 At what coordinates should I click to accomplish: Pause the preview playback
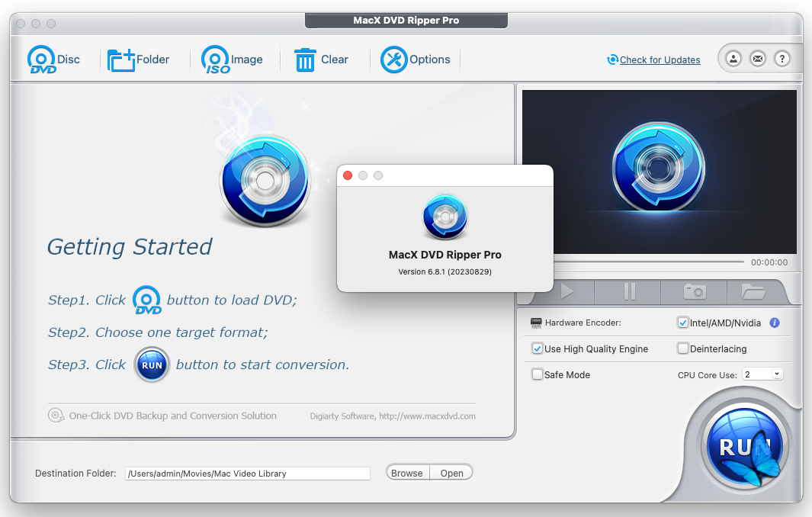(629, 291)
